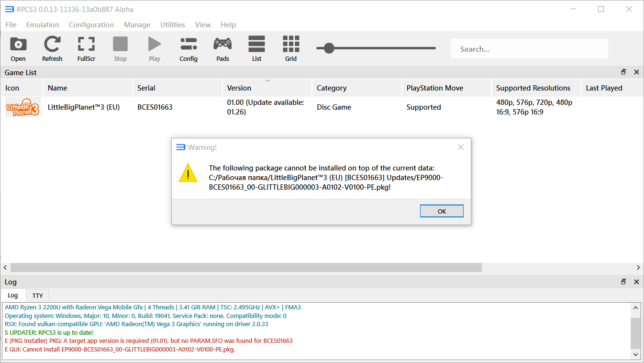Click the LittleBigPlanet 3 game icon
The width and height of the screenshot is (644, 363).
pos(22,107)
